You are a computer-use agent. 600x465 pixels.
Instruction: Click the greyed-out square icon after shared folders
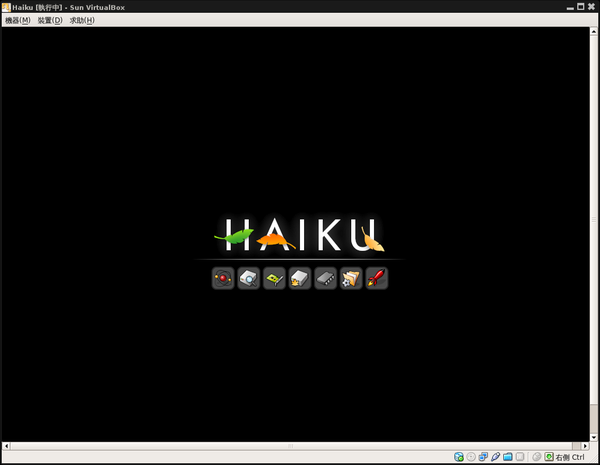tap(520, 457)
